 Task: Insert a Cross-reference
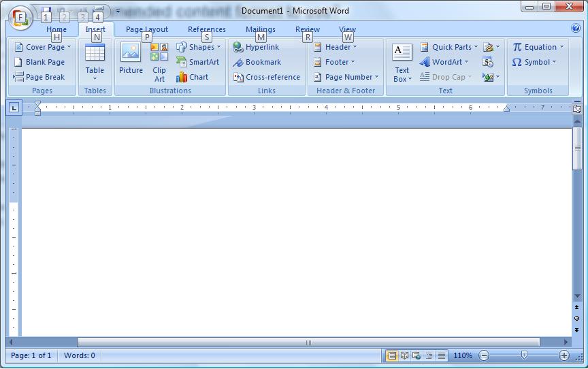coord(266,77)
